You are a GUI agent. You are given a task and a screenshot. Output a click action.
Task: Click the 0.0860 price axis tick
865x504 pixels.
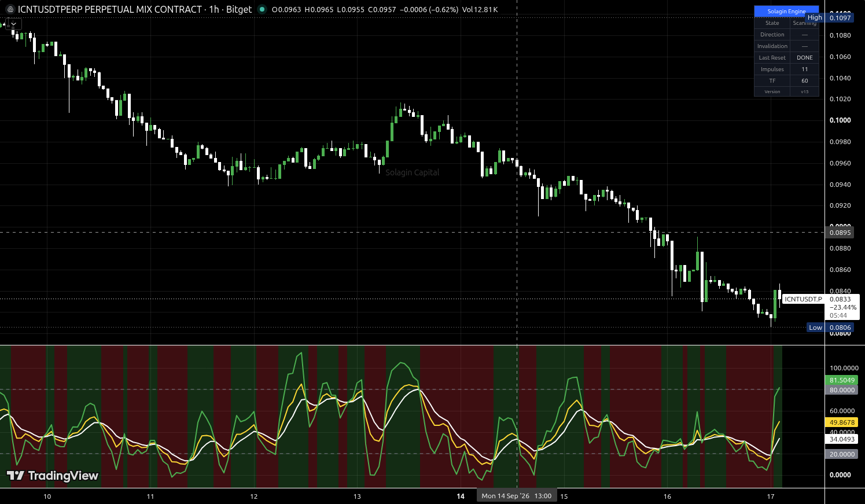[x=840, y=270]
